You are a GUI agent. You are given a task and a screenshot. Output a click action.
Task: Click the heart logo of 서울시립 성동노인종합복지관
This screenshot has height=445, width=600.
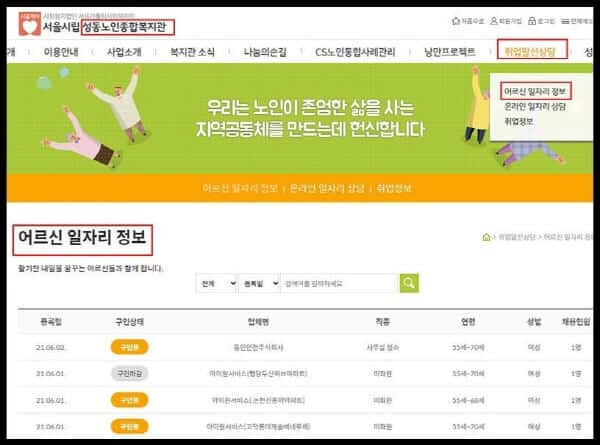coord(29,24)
